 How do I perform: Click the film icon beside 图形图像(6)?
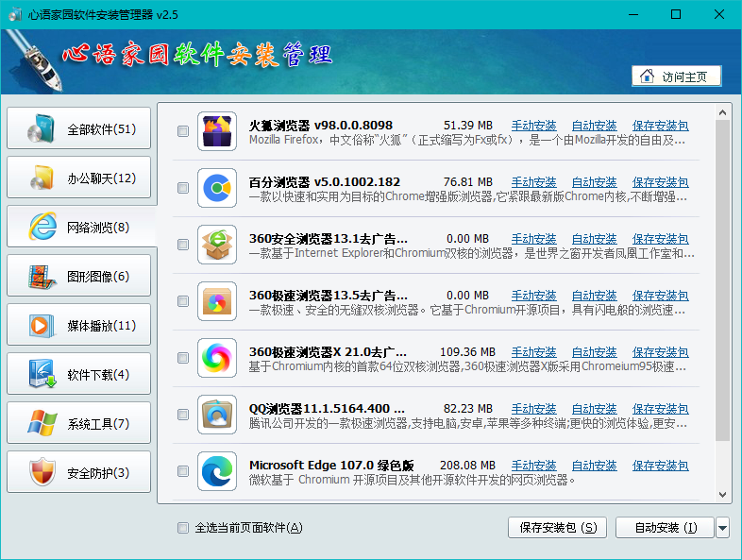pos(42,277)
